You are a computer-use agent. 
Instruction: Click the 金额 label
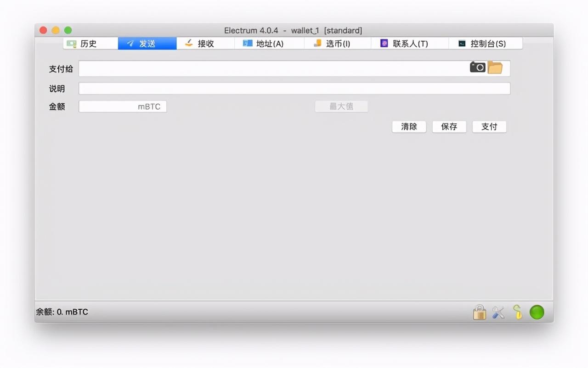click(x=57, y=106)
